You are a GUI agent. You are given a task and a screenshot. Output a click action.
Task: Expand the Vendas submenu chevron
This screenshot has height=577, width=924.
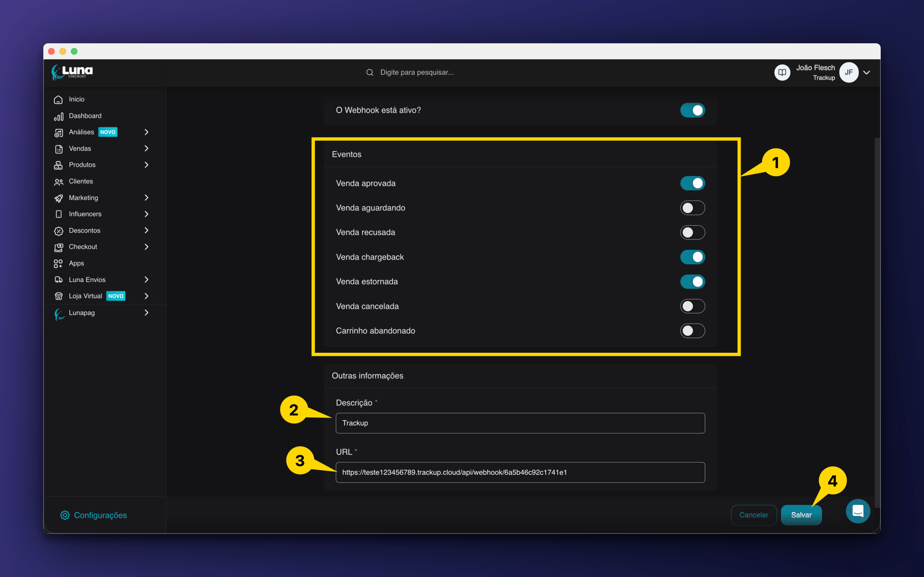(x=146, y=148)
